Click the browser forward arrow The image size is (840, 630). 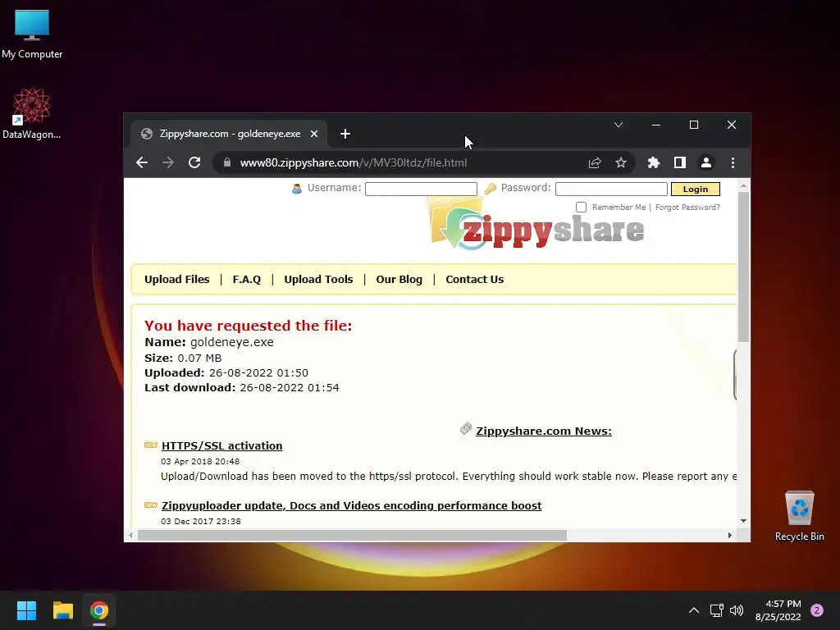[x=168, y=163]
